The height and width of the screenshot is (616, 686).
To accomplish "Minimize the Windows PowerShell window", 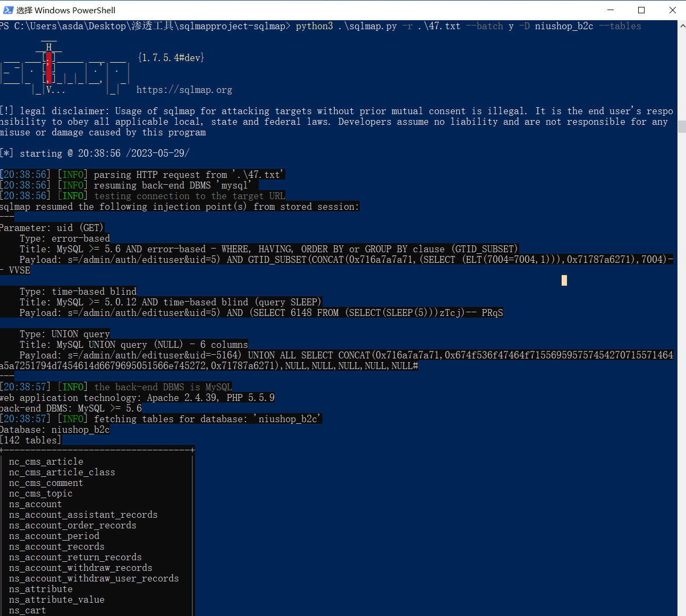I will coord(611,10).
